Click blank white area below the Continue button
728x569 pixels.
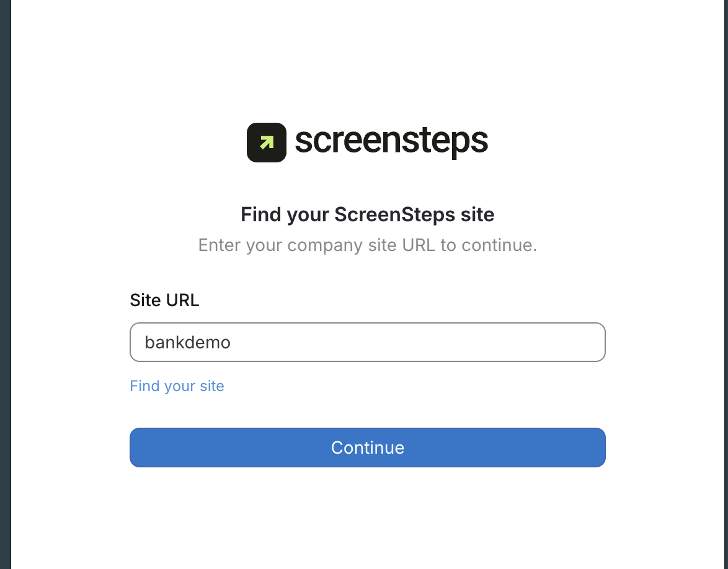click(367, 521)
